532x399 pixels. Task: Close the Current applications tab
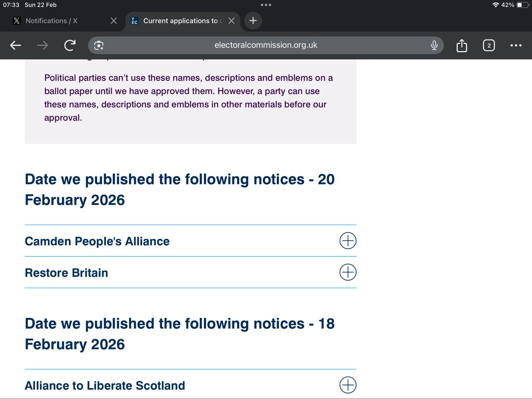coord(231,21)
